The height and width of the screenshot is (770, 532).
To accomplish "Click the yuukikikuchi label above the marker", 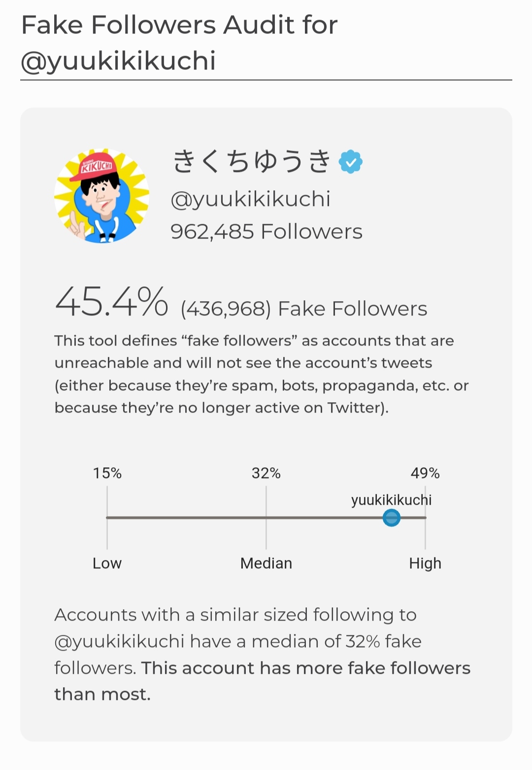I will [x=391, y=500].
